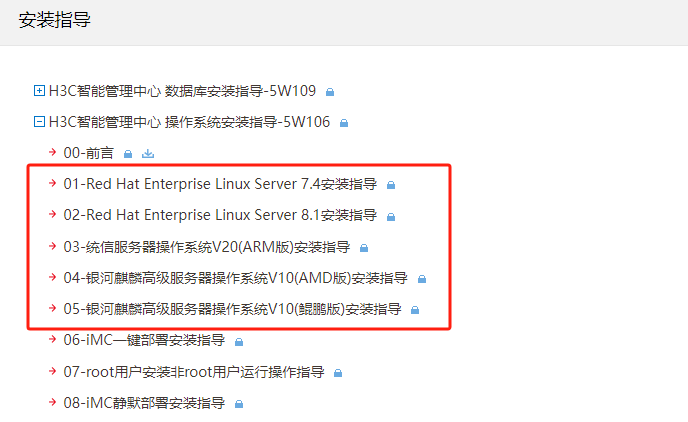688x422 pixels.
Task: Open 05-银河麒麟高级服务器操作系统V10(鲲鹏版)安装指导
Action: (x=233, y=309)
